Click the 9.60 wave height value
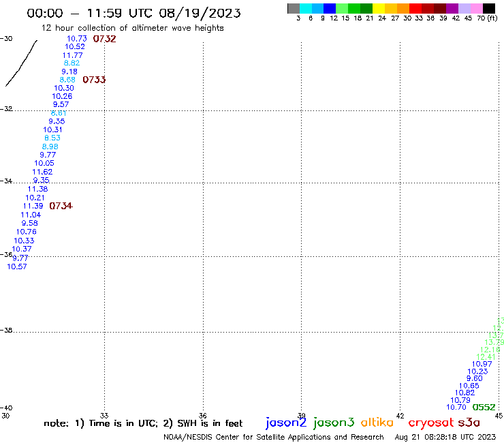 point(475,379)
